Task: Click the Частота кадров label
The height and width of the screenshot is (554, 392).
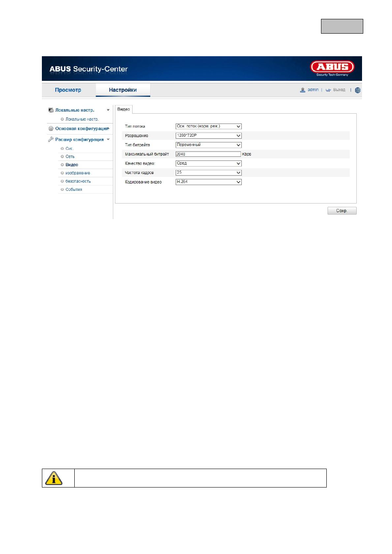Action: 140,173
